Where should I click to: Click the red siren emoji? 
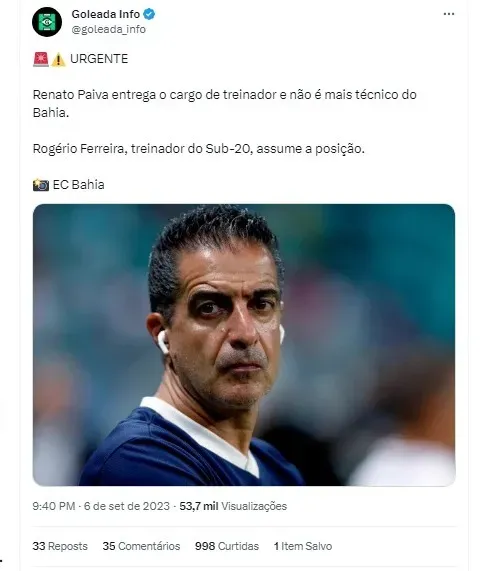(x=40, y=59)
